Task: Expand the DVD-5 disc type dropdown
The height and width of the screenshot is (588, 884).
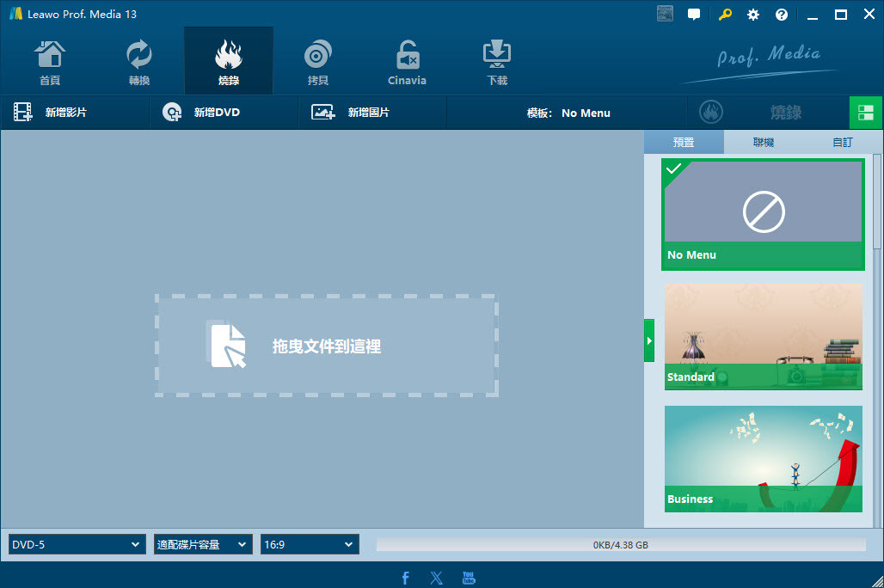Action: point(77,544)
